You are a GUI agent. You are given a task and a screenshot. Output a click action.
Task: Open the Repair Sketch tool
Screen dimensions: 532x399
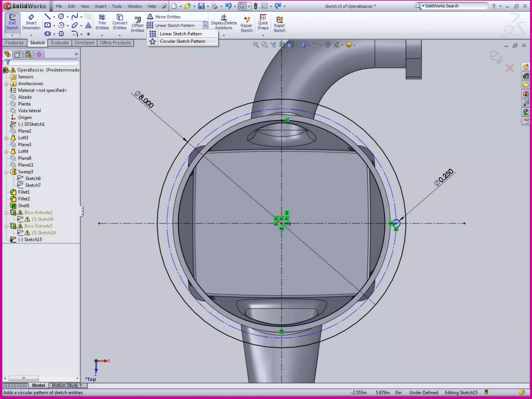tap(246, 24)
